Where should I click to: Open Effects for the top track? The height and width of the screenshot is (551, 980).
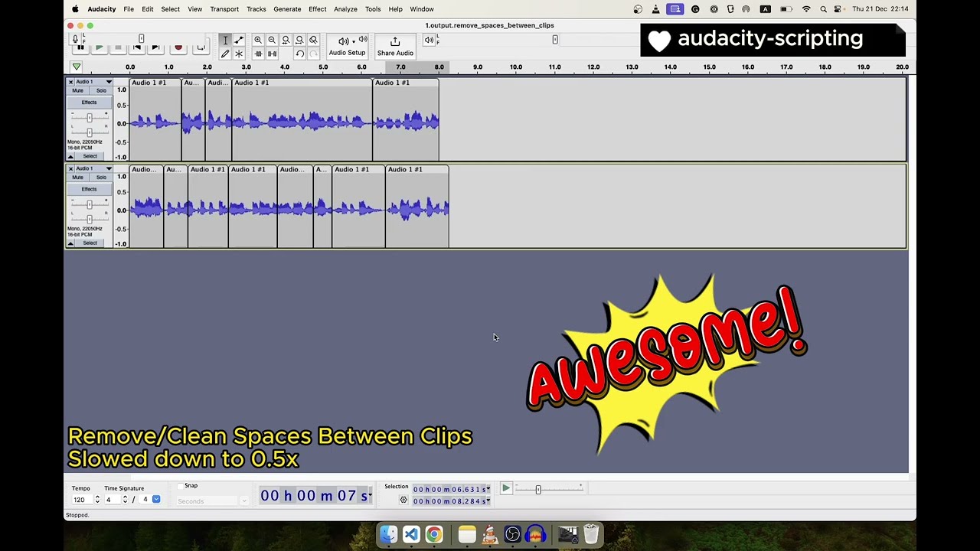click(x=90, y=103)
